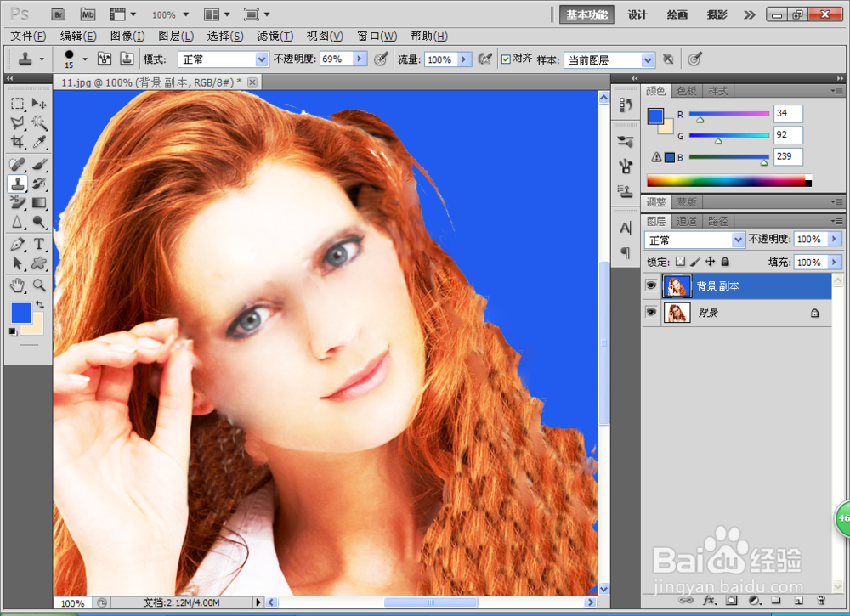
Task: Create a new layer group
Action: (x=776, y=601)
